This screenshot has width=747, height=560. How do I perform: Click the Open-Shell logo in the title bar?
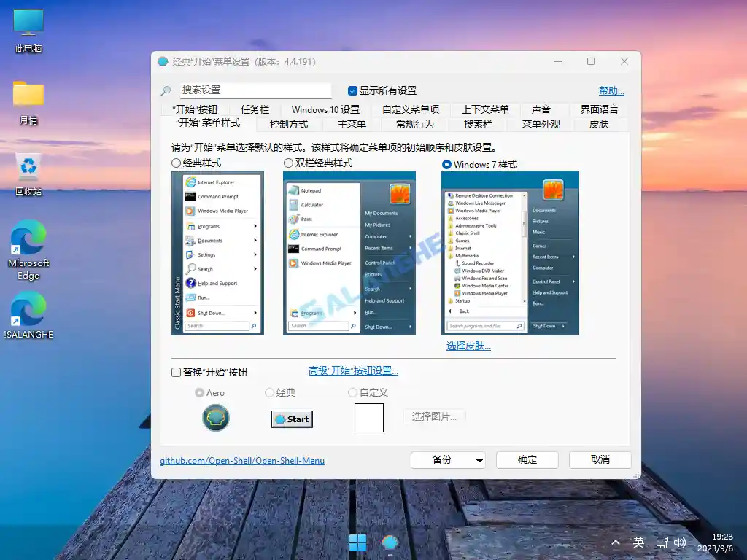[162, 61]
